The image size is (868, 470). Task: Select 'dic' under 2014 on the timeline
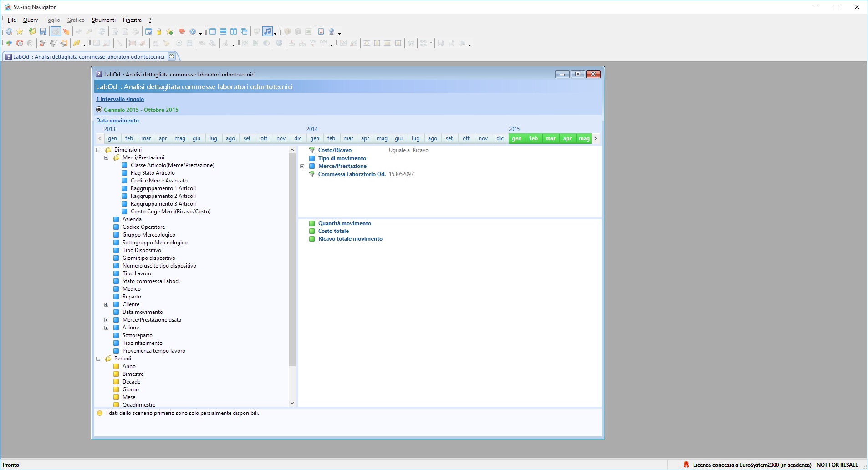point(500,138)
